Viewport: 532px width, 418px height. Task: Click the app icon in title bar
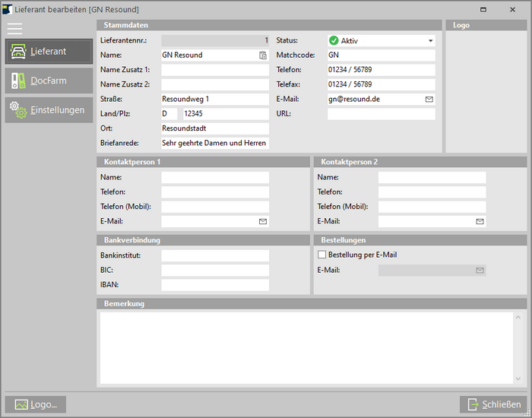coord(7,9)
